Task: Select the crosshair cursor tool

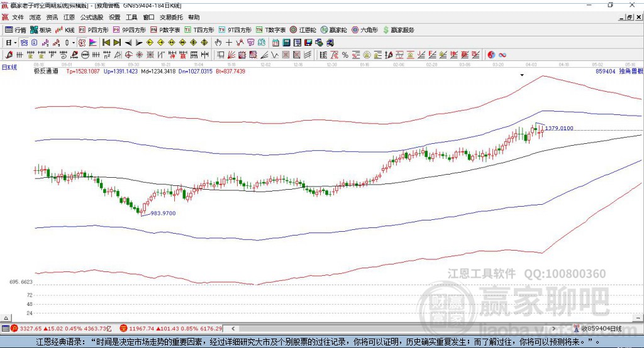Action: 229,43
